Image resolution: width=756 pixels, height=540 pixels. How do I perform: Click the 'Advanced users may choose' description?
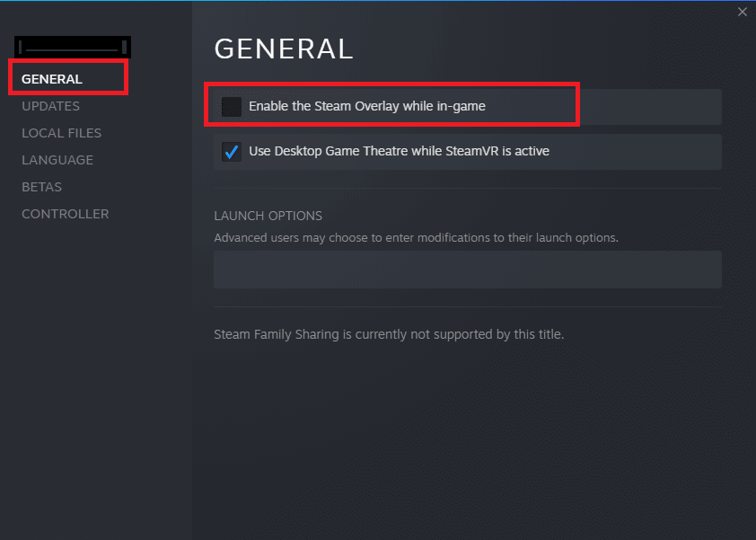coord(416,238)
